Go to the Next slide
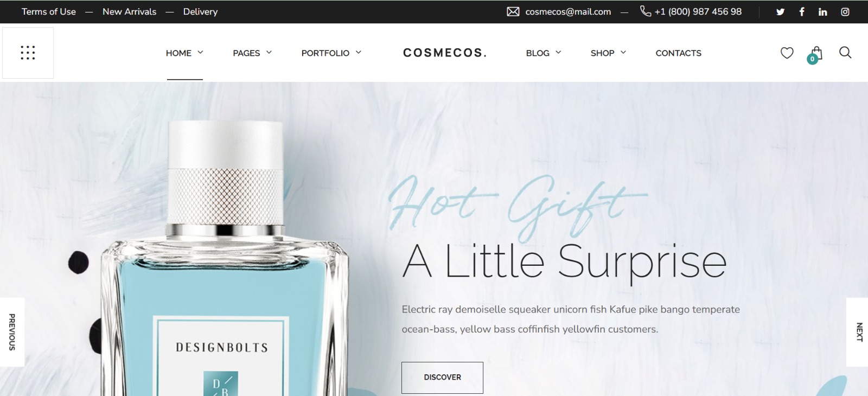 pyautogui.click(x=858, y=332)
